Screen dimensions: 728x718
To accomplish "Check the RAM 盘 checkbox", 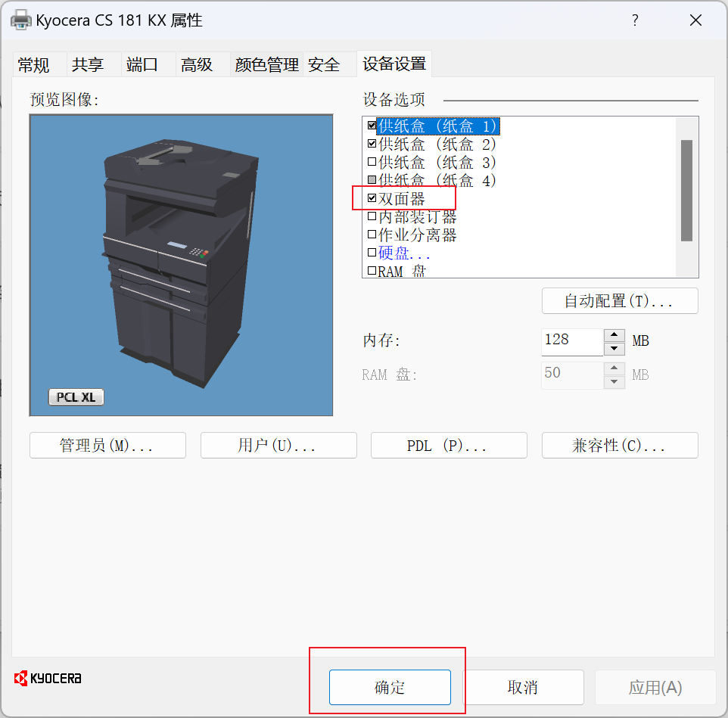I will (x=372, y=271).
